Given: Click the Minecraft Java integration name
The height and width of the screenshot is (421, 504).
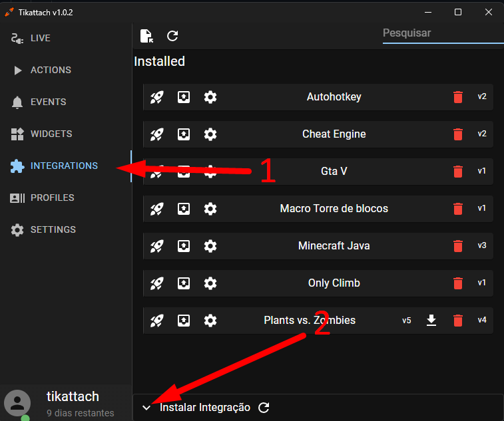Looking at the screenshot, I should pyautogui.click(x=334, y=246).
